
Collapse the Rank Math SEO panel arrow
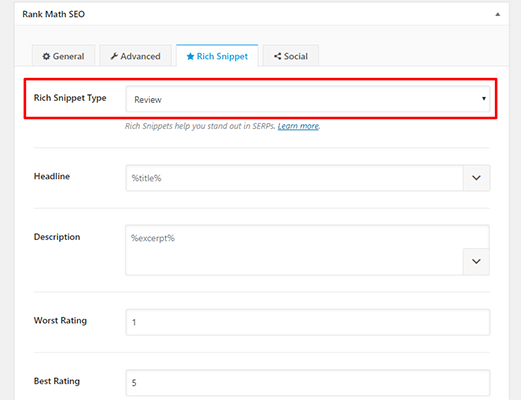[498, 14]
